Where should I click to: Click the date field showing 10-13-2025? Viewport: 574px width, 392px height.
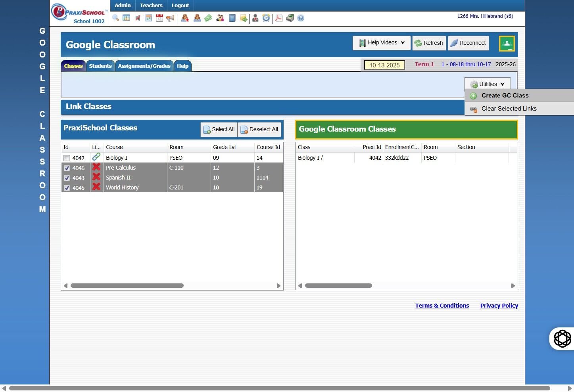pos(384,65)
